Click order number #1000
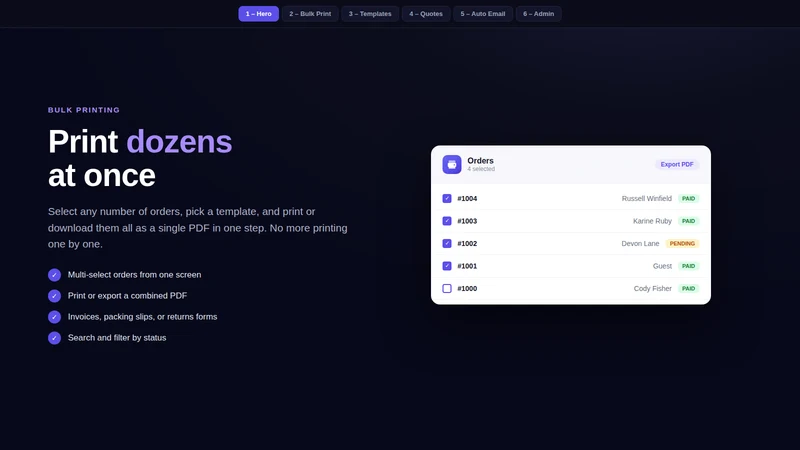This screenshot has width=800, height=450. pos(467,288)
